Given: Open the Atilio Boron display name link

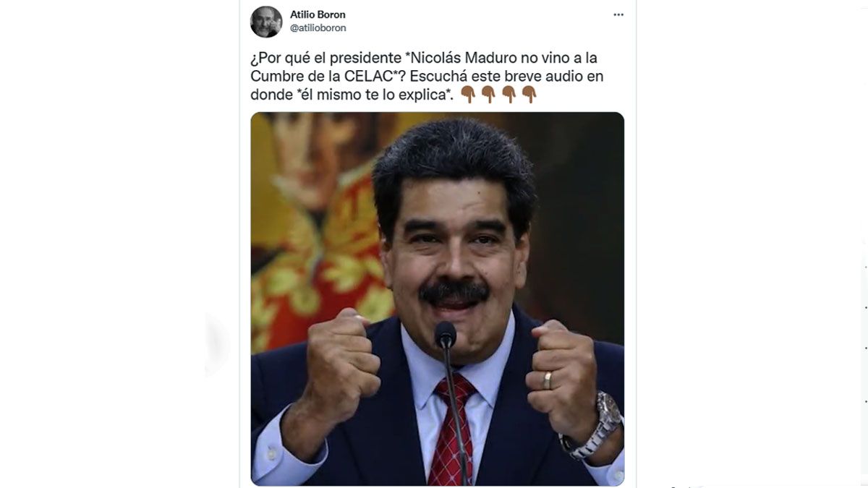Looking at the screenshot, I should point(318,14).
